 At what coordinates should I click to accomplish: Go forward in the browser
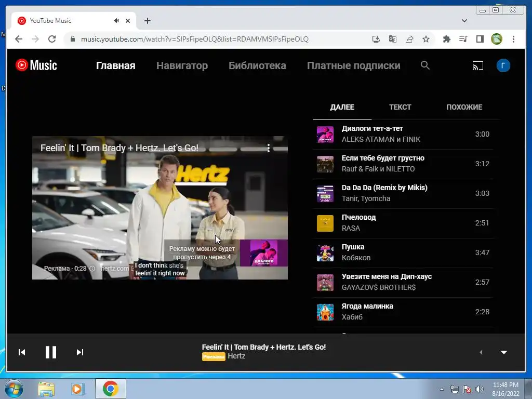pyautogui.click(x=35, y=39)
